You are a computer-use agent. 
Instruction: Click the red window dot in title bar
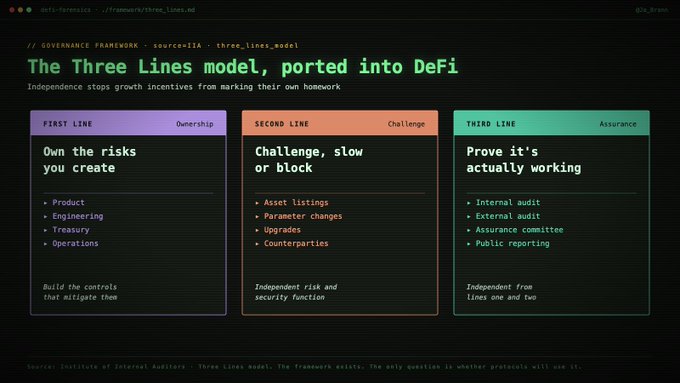(12, 10)
